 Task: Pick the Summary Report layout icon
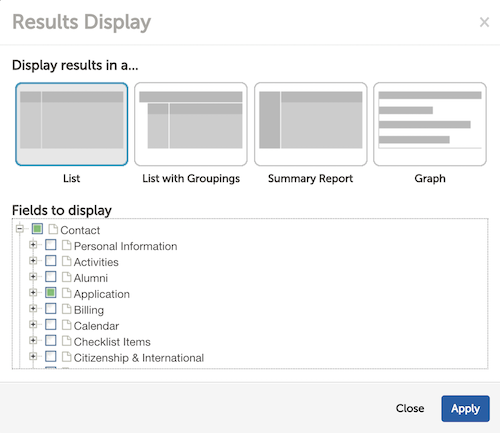point(310,124)
